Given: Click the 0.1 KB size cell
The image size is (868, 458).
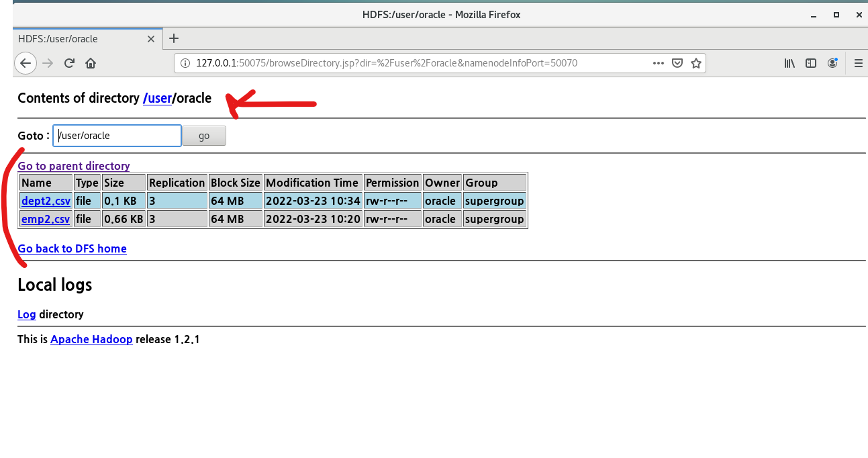Looking at the screenshot, I should point(124,201).
